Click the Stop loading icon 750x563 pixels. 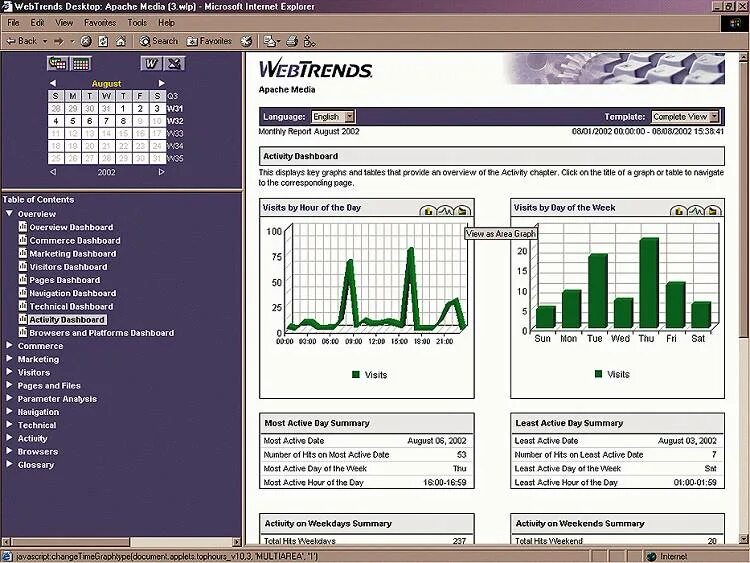pyautogui.click(x=86, y=42)
